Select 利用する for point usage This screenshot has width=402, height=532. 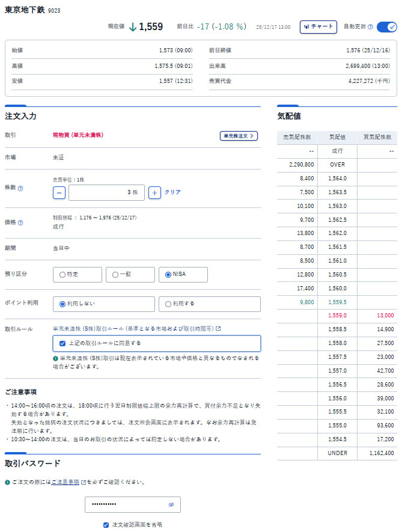[x=168, y=304]
